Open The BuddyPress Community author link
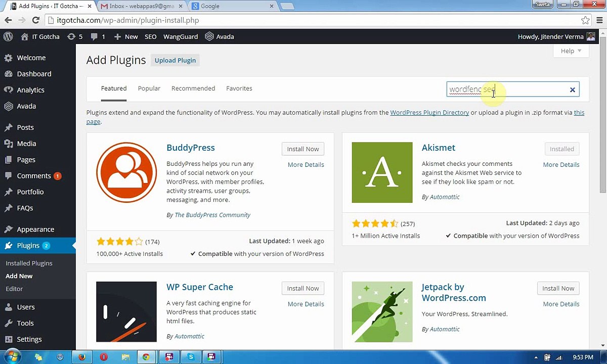Image resolution: width=607 pixels, height=364 pixels. tap(212, 215)
